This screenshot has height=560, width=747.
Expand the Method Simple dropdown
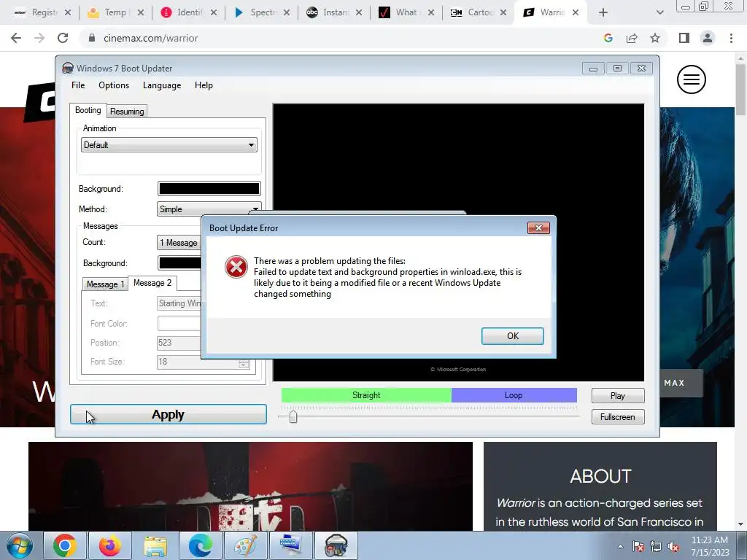pyautogui.click(x=209, y=209)
